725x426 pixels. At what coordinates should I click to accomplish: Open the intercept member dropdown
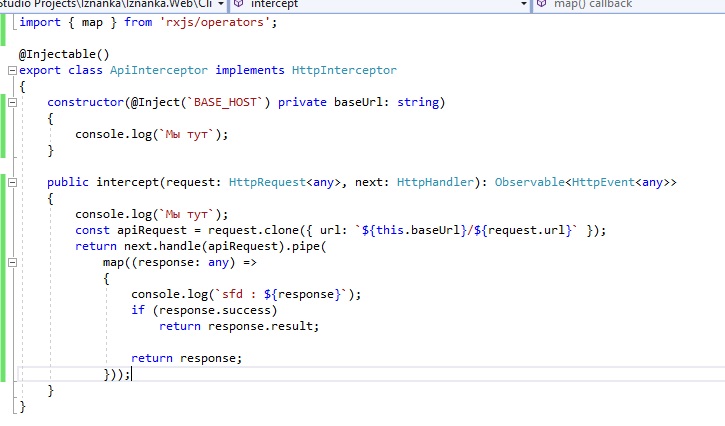tap(523, 4)
